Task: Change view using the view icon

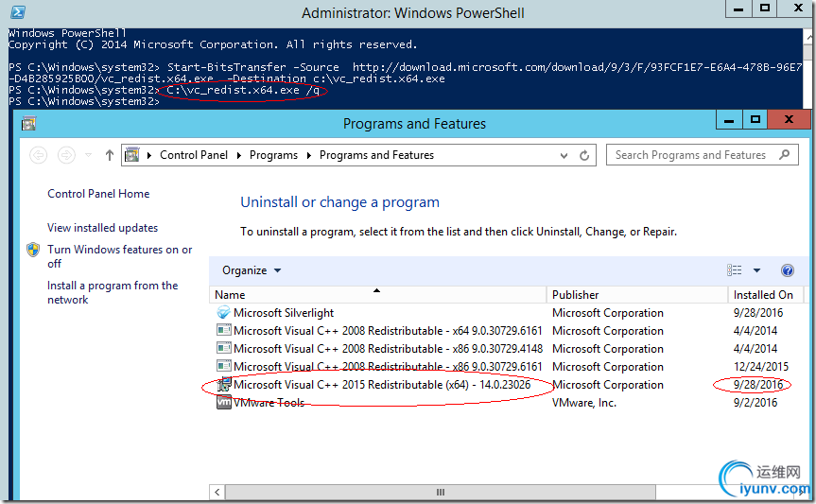Action: 735,270
